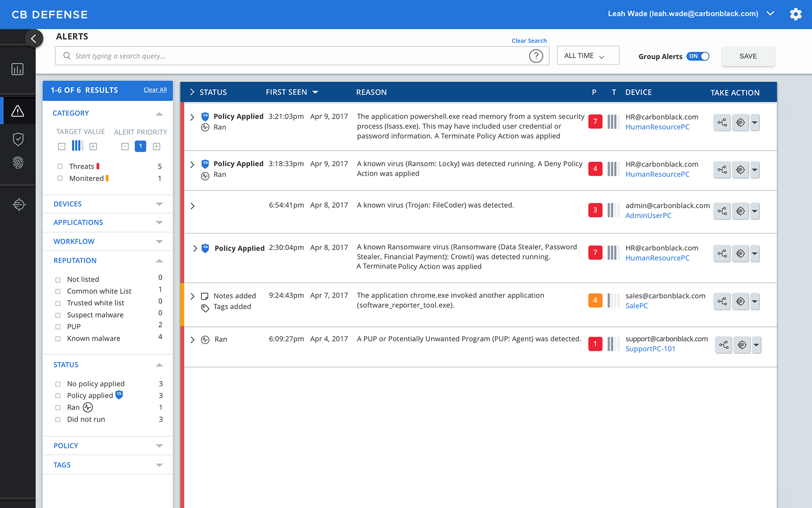Click share icon for Ransom: Locky alert

[722, 170]
